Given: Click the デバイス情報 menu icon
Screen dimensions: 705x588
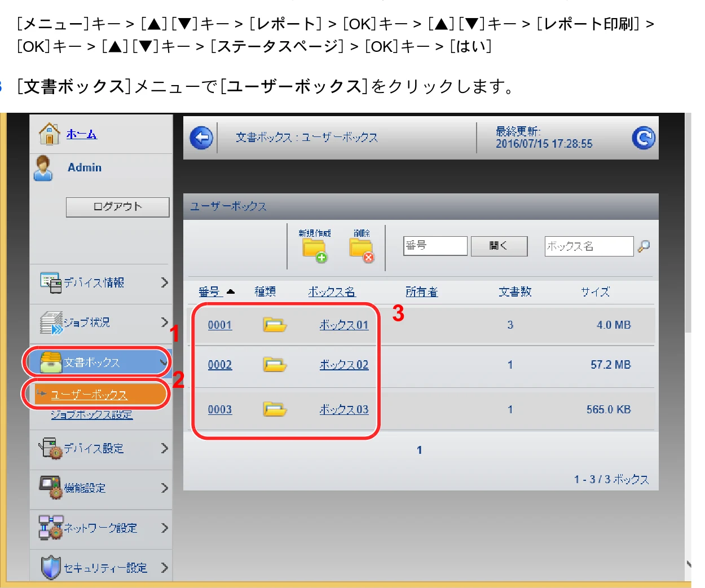Looking at the screenshot, I should click(x=51, y=282).
